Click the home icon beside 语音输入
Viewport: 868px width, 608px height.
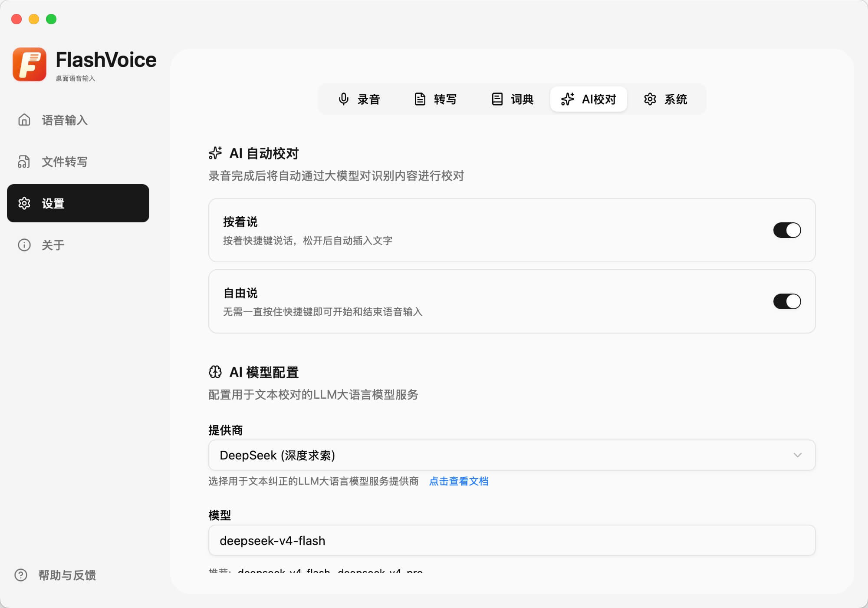[x=24, y=120]
